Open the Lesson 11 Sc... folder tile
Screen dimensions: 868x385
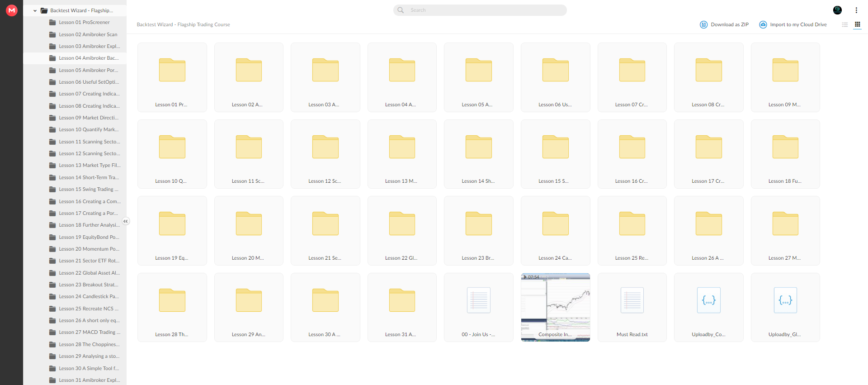[249, 154]
